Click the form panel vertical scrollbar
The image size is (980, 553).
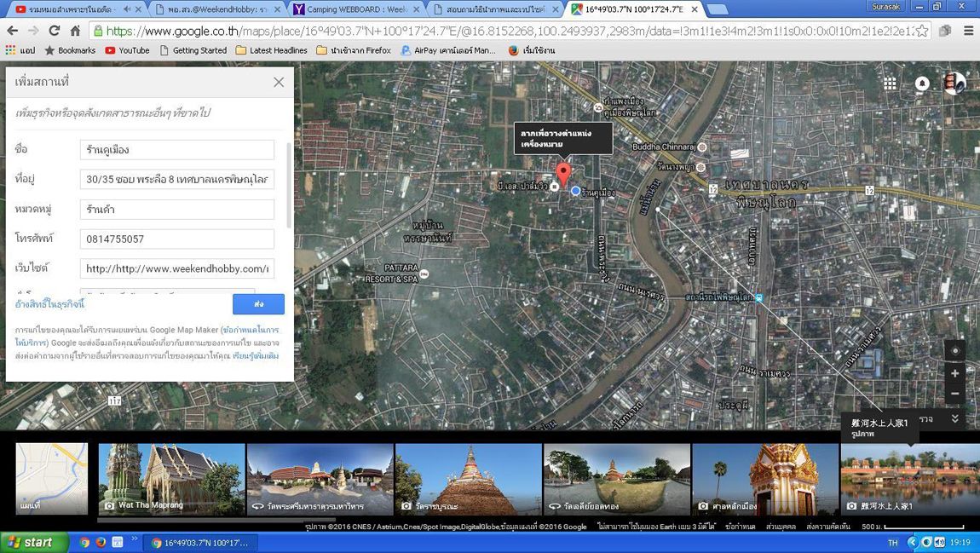coord(289,187)
